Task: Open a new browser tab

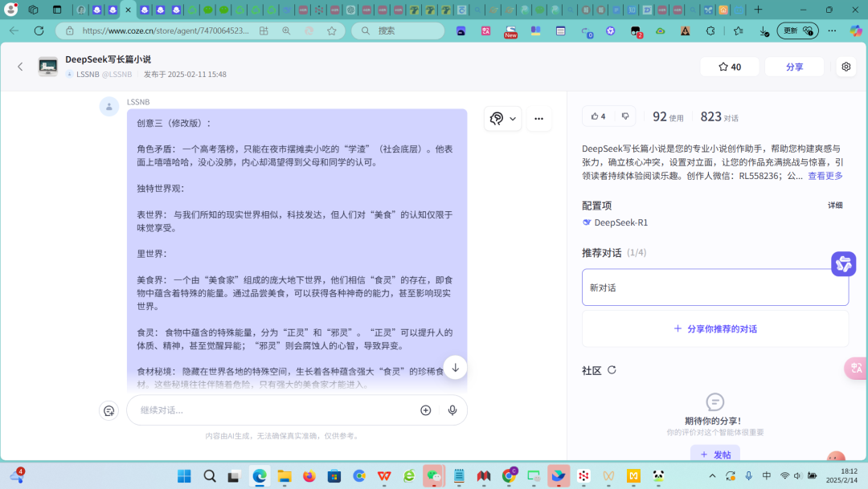Action: tap(758, 10)
